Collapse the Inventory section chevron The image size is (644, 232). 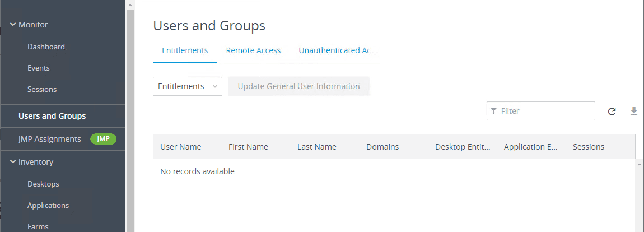(x=12, y=162)
